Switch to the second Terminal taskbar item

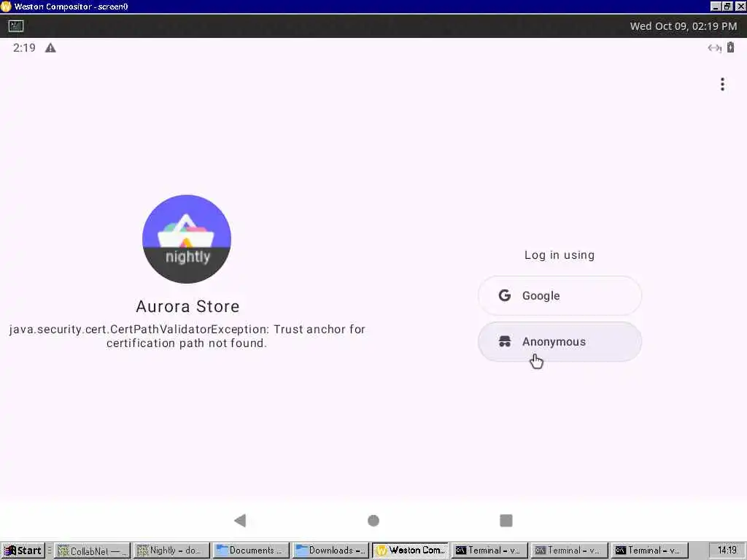coord(569,551)
